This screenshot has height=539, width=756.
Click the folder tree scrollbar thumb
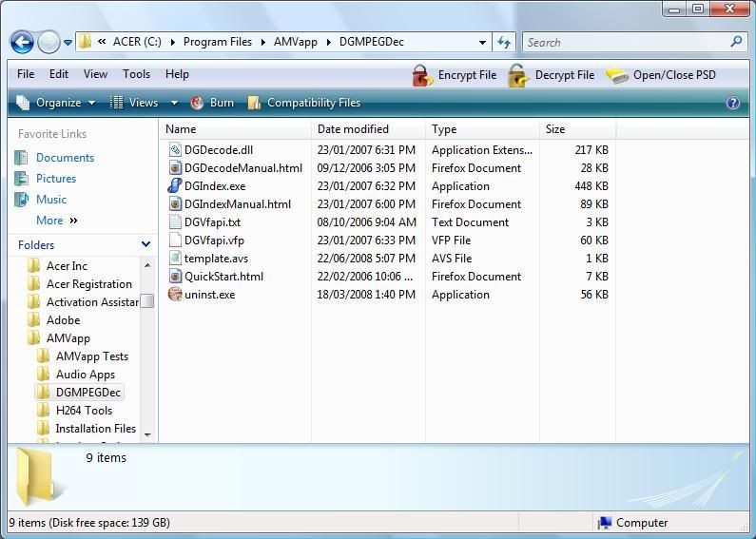pos(147,300)
